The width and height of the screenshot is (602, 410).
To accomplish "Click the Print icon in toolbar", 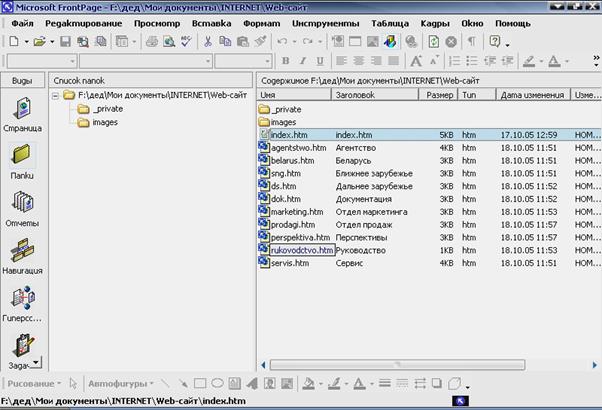I will (152, 41).
